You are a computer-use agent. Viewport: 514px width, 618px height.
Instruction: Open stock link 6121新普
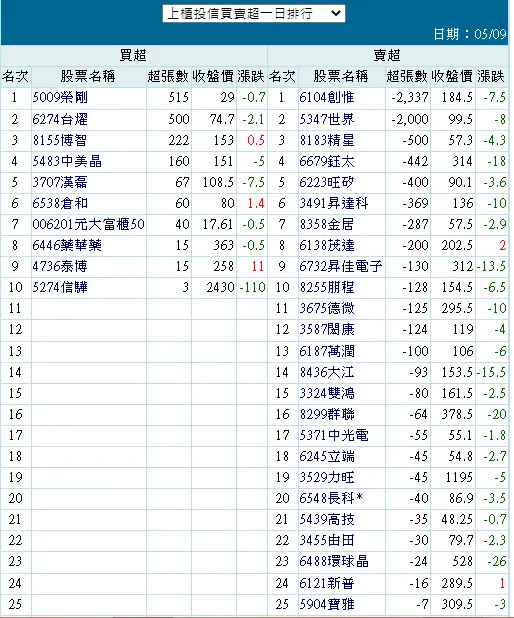pos(327,583)
